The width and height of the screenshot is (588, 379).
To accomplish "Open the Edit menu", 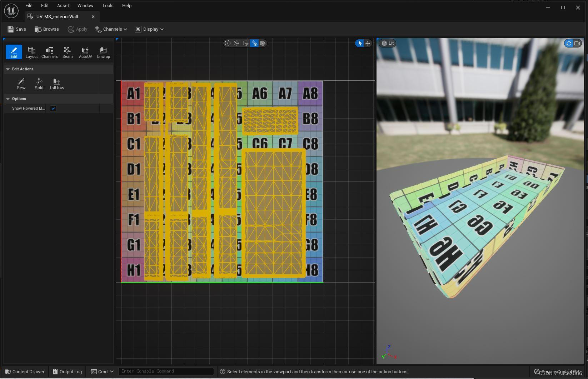I will (45, 6).
